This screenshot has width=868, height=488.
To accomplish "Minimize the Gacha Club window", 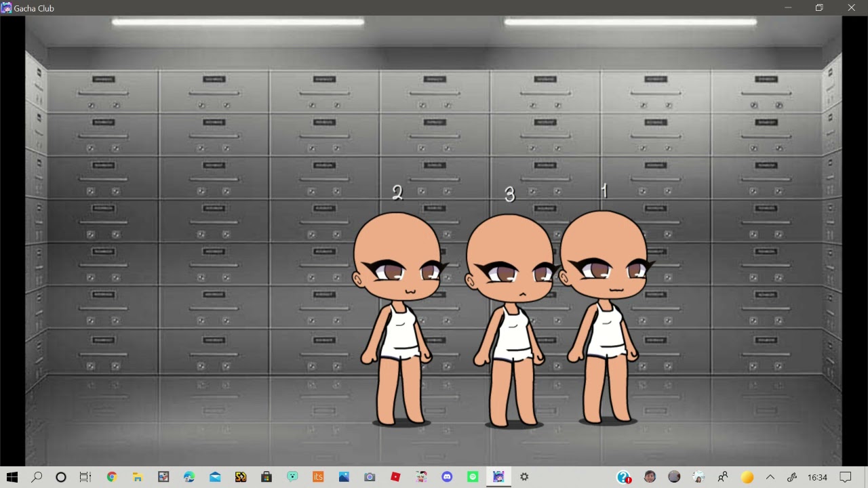I will (x=788, y=7).
